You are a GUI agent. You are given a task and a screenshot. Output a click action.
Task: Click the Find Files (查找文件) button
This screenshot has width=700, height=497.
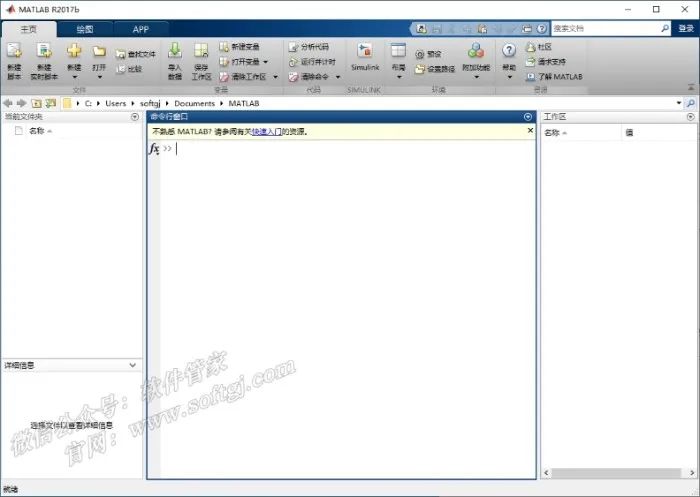click(135, 54)
